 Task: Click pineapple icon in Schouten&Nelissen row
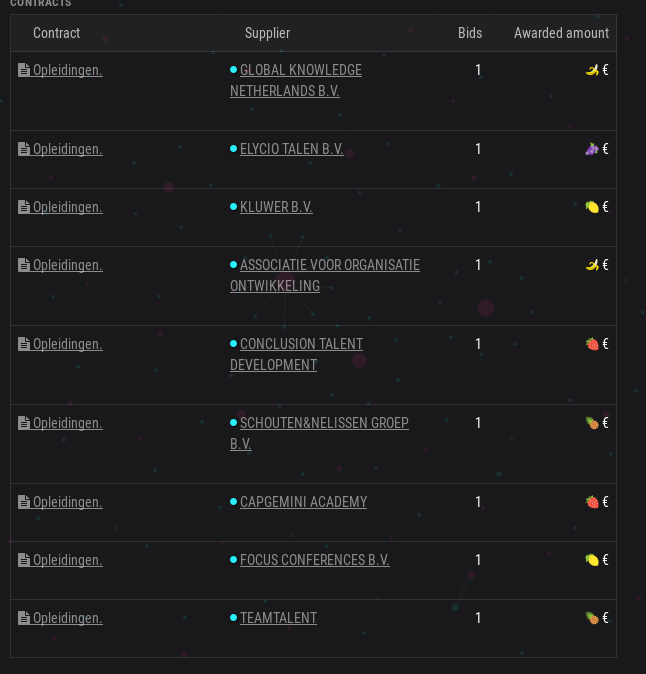point(592,423)
